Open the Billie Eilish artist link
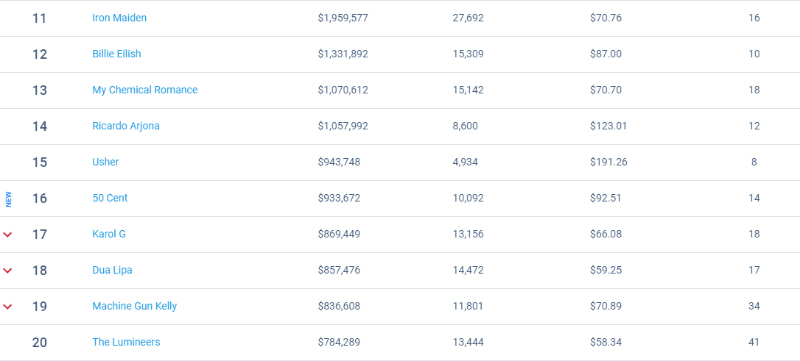800x361 pixels. (x=116, y=54)
